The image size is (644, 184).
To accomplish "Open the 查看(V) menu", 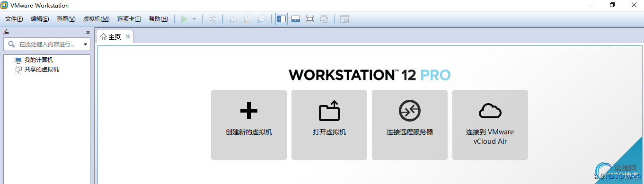I will 66,19.
